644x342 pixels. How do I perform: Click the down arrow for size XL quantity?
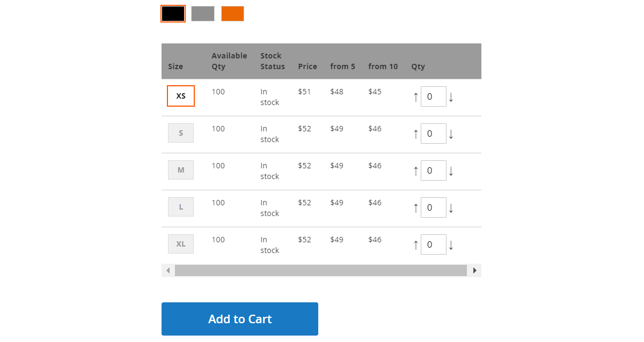(x=451, y=245)
